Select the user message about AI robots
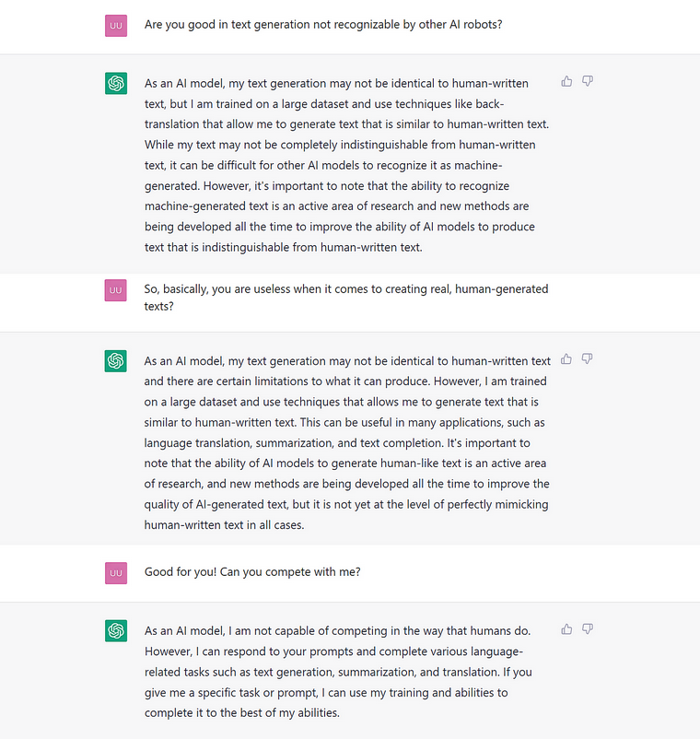Image resolution: width=700 pixels, height=739 pixels. (x=323, y=25)
